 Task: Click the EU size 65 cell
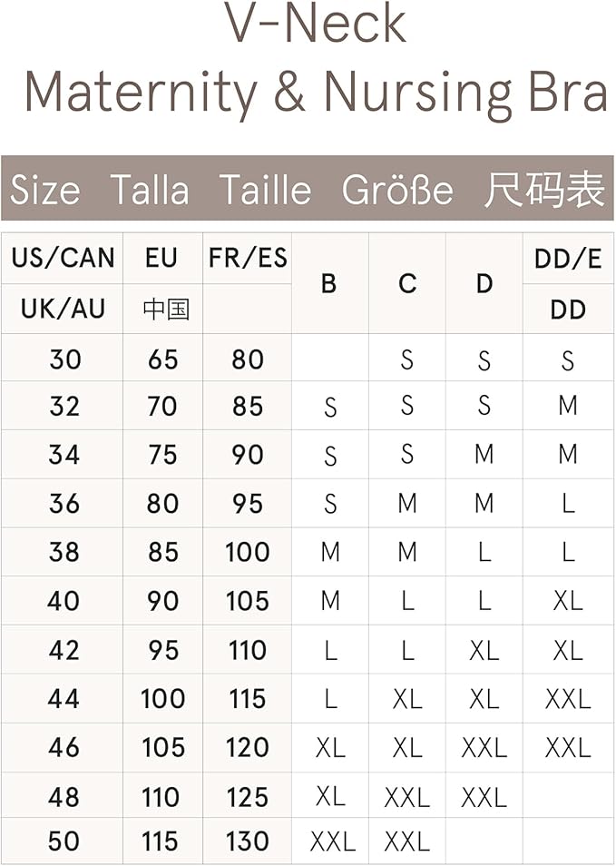pyautogui.click(x=163, y=359)
